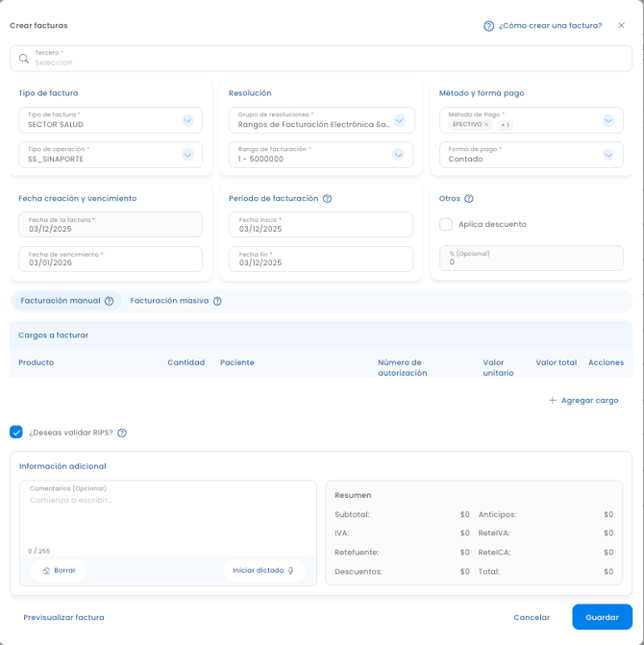Click help icon beside Facturación masiva

point(217,301)
